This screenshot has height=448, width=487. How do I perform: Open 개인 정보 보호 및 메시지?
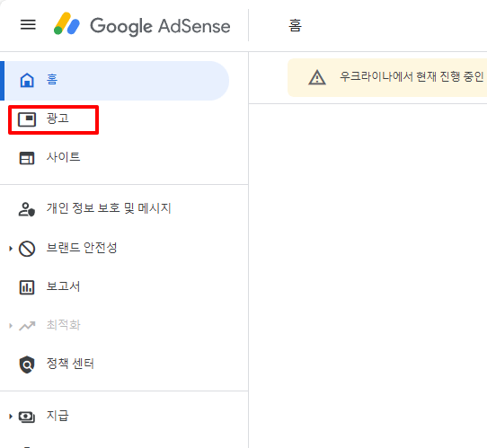pos(109,208)
